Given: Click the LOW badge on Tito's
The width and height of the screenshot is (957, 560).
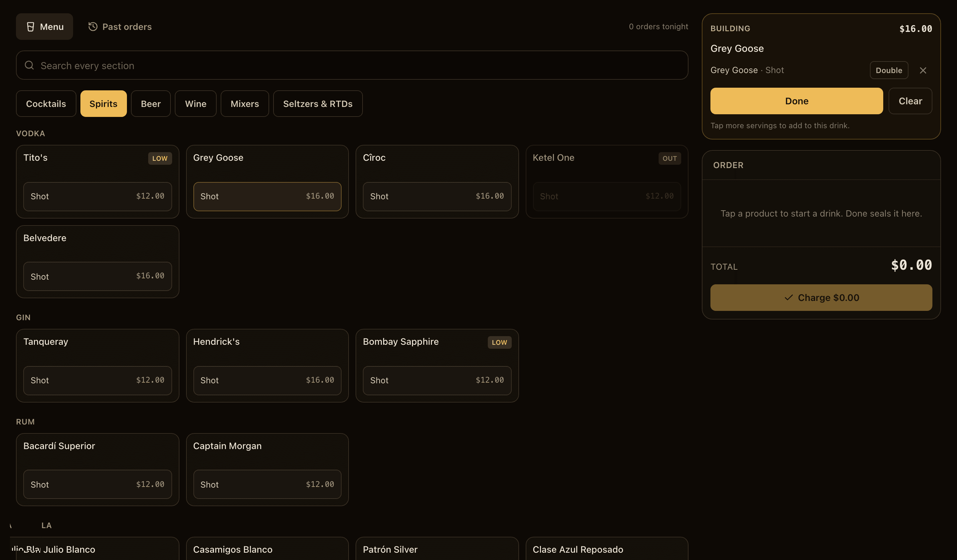Looking at the screenshot, I should (160, 158).
